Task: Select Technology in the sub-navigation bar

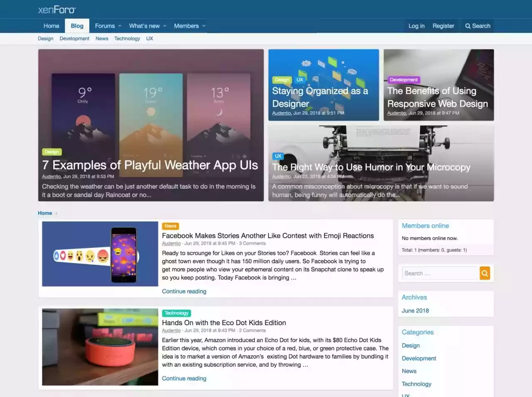Action: (127, 39)
